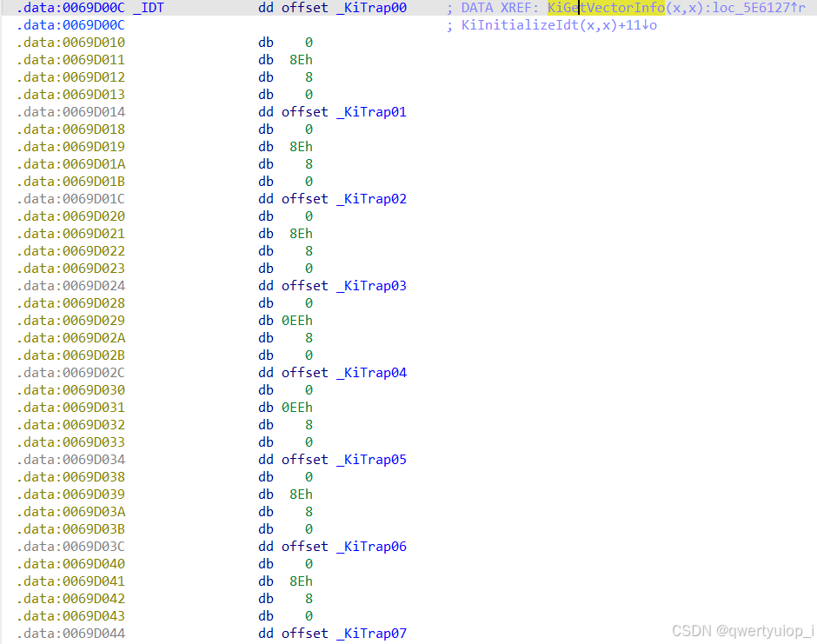Click address .data:0069D010
The height and width of the screenshot is (644, 817).
coord(71,43)
